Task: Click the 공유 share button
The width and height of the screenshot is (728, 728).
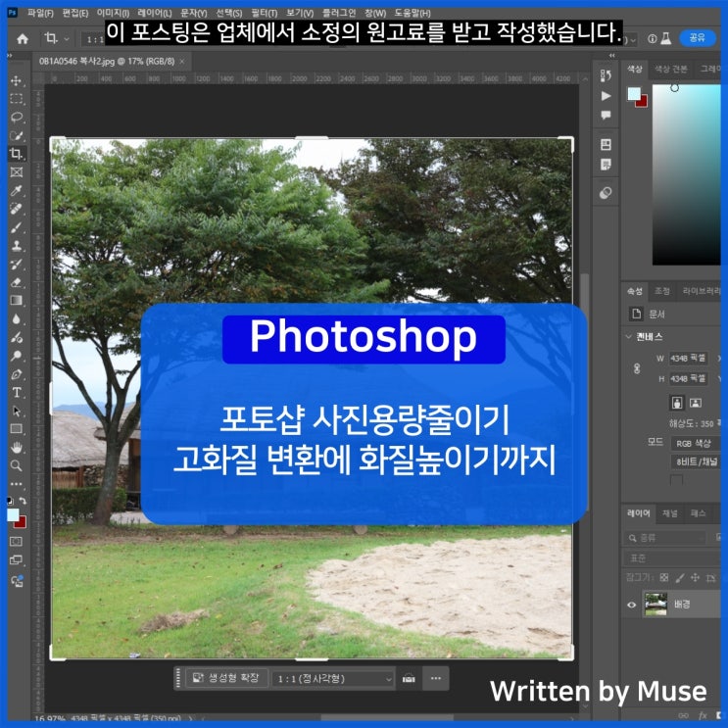Action: (697, 38)
